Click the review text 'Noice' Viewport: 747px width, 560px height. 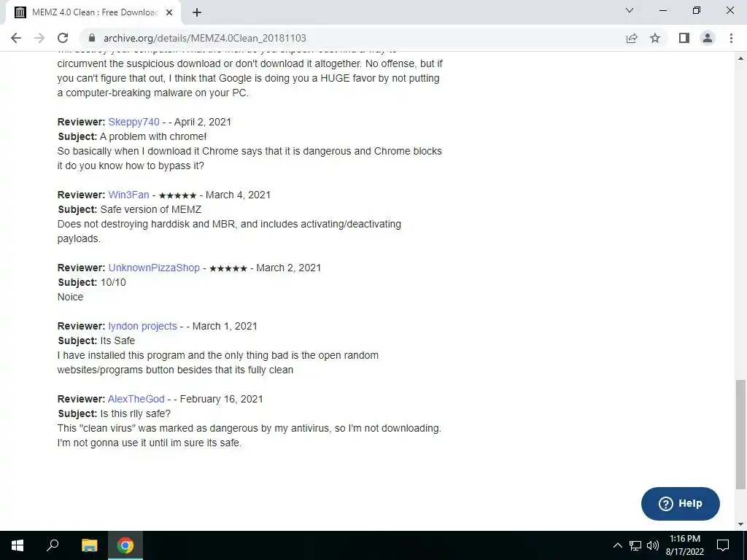(71, 297)
